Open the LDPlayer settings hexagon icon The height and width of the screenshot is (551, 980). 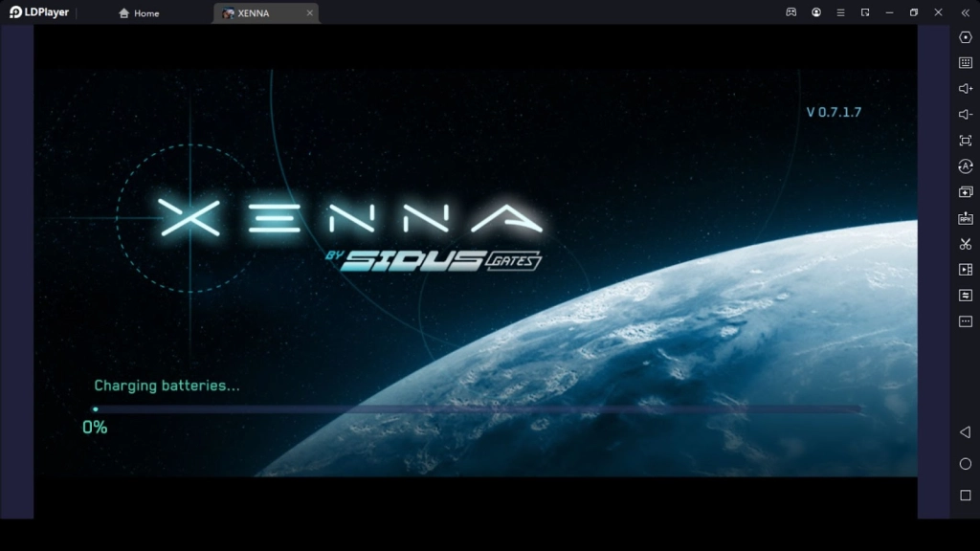965,37
